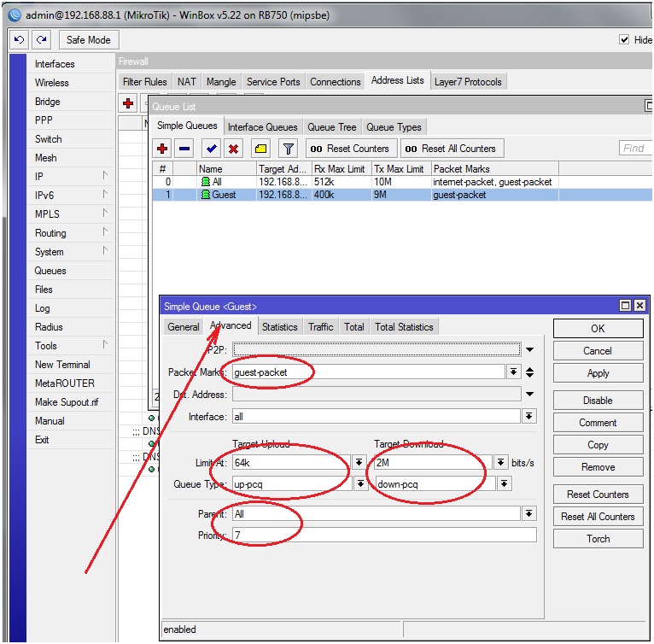Click the blue minus remove queue icon

[x=184, y=149]
